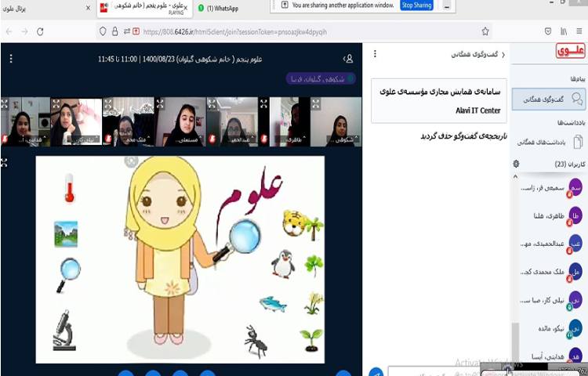View site security via padlock icon

(114, 32)
